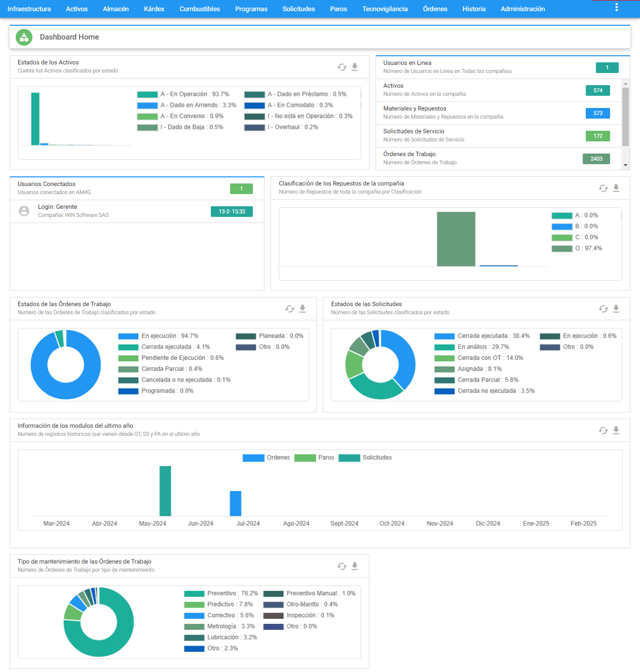This screenshot has width=640, height=672.
Task: Refresh Estados de las Órdenes de Trabajo
Action: (290, 309)
